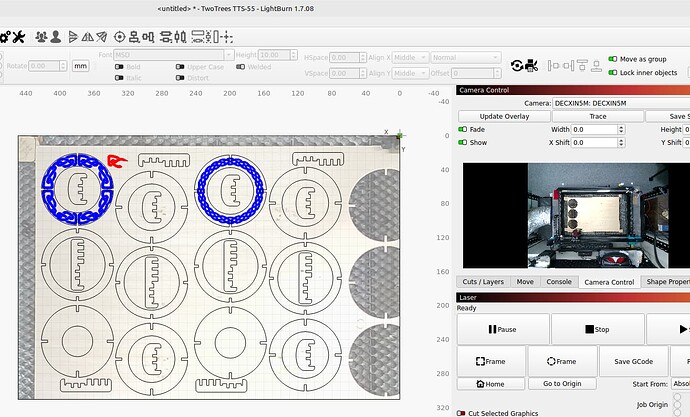Click the Flip horizontal icon
The width and height of the screenshot is (690, 417).
73,37
